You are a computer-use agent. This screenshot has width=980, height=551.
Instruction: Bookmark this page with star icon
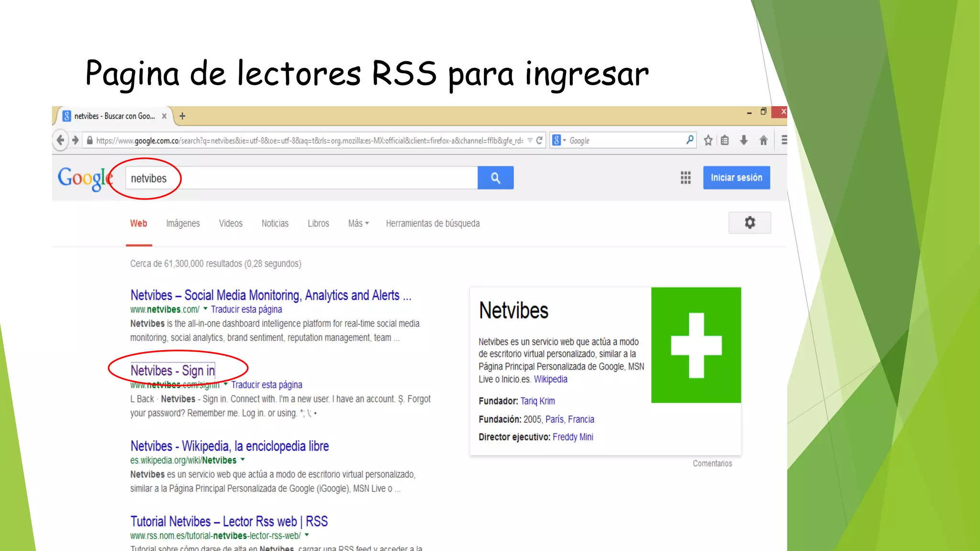708,140
